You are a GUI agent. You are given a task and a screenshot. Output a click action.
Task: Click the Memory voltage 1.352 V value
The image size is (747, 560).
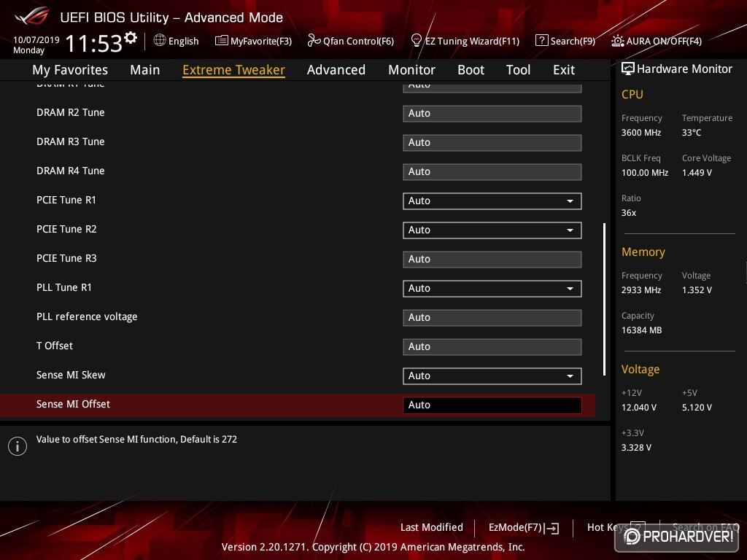coord(697,290)
